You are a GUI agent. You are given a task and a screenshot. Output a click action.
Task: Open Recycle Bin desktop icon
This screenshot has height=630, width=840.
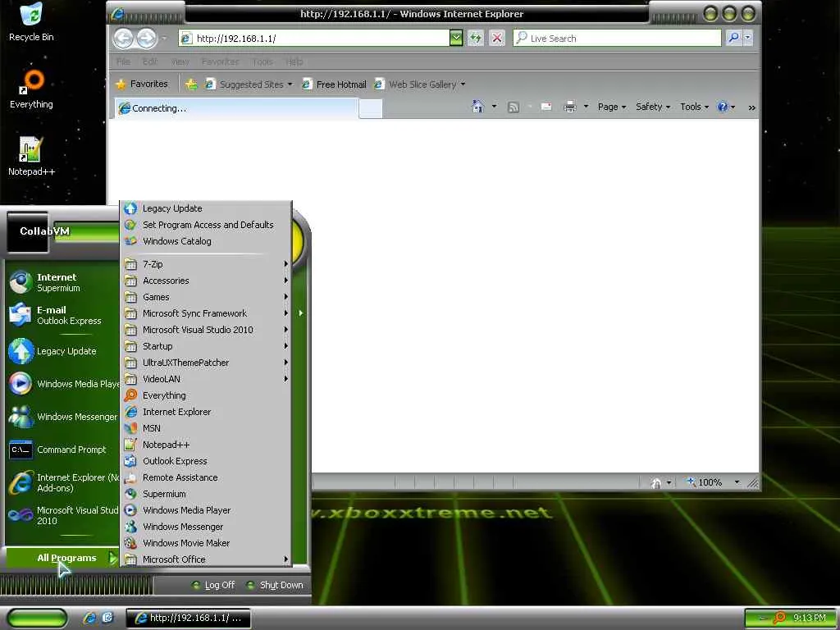pos(32,22)
